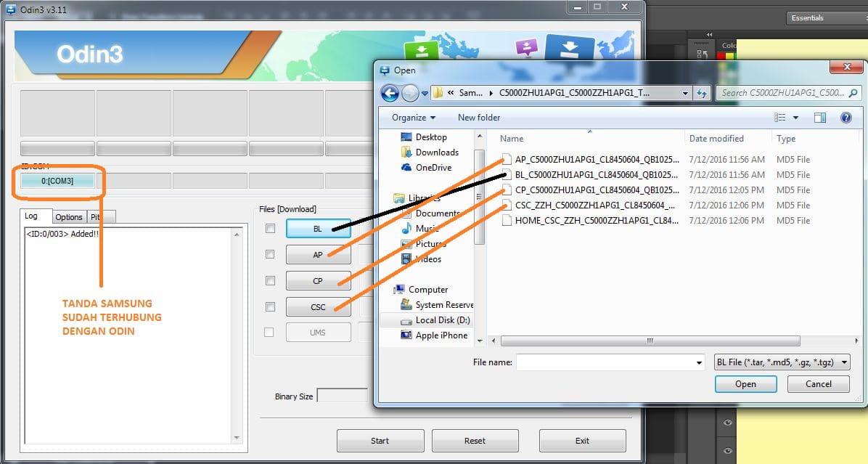Click the refresh icon beside address bar

702,93
